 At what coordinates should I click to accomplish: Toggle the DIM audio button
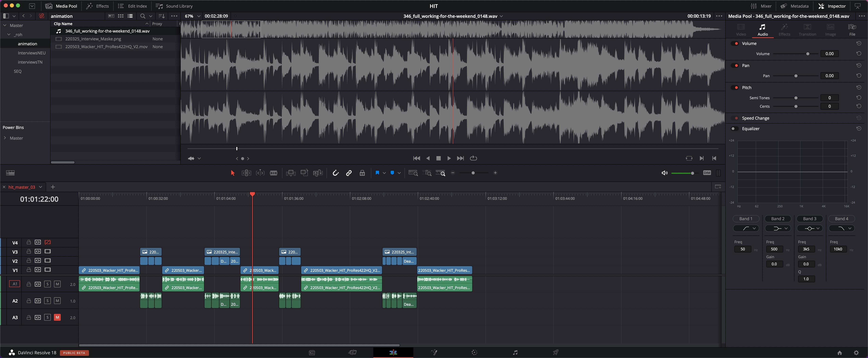(707, 173)
